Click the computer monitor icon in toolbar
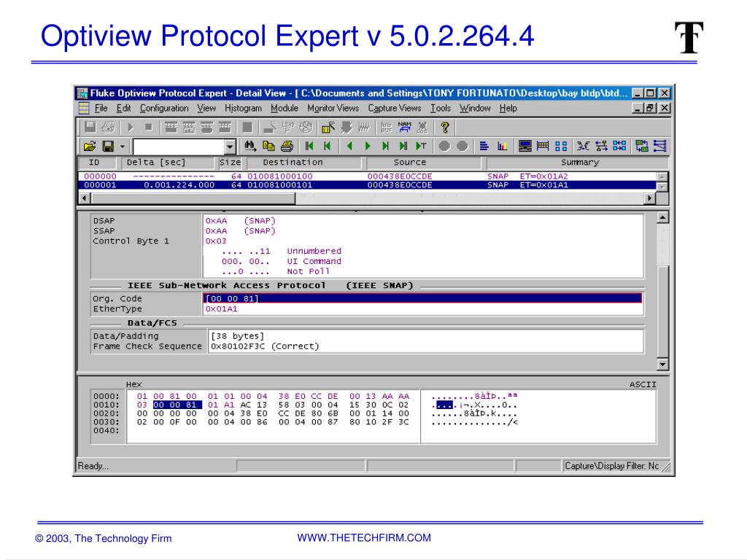Viewport: 747px width, 560px height. pyautogui.click(x=525, y=146)
